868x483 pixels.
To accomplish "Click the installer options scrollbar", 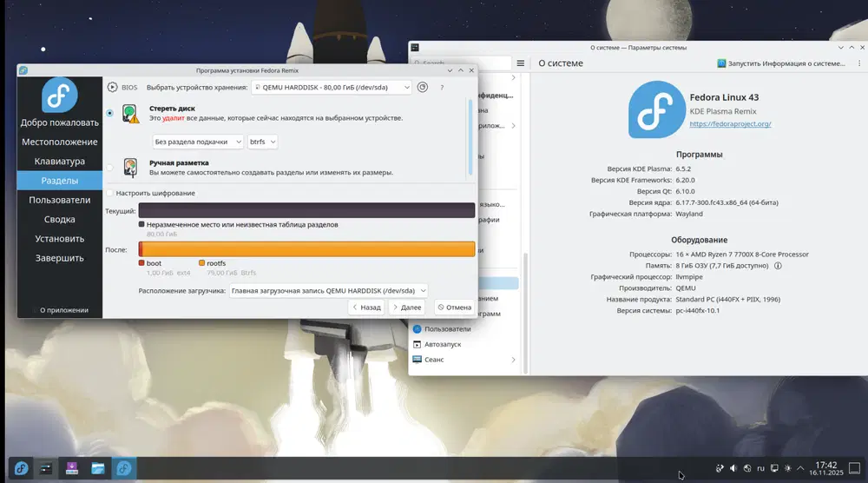I will point(470,137).
